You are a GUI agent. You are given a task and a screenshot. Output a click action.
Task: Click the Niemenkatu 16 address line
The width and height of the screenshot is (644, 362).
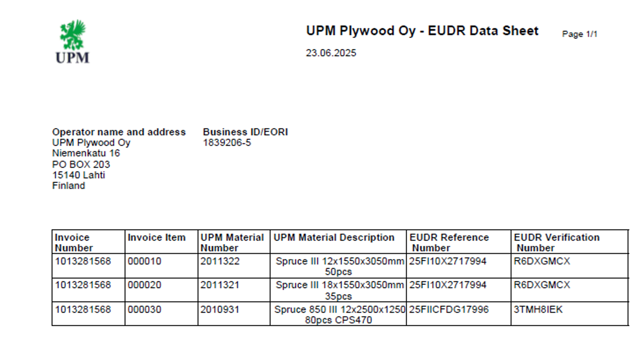[x=86, y=154]
